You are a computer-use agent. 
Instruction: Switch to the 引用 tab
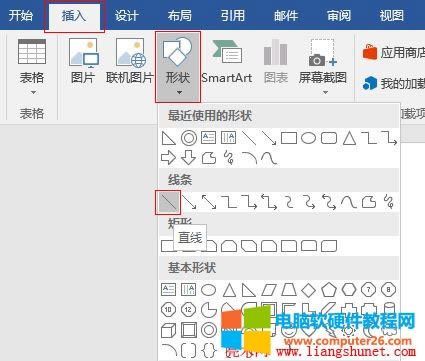pos(233,15)
